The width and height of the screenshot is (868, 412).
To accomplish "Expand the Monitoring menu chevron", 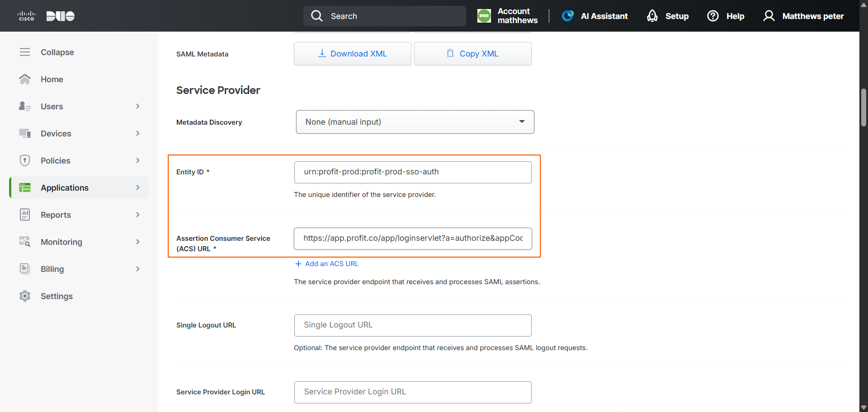I will click(138, 242).
